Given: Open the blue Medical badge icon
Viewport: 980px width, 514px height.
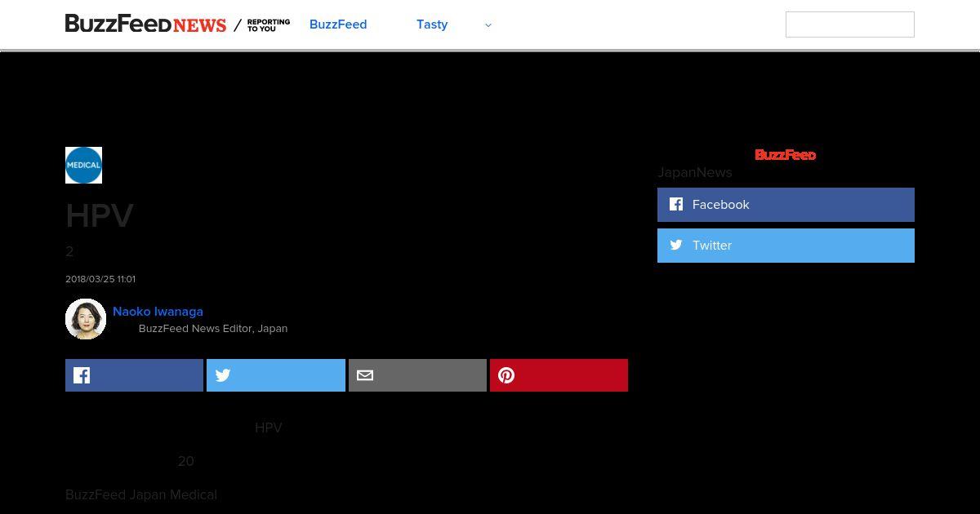Looking at the screenshot, I should click(x=83, y=165).
